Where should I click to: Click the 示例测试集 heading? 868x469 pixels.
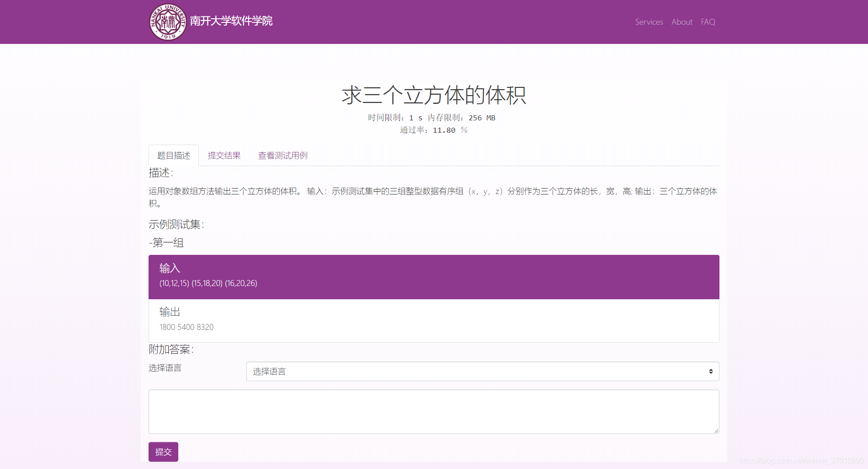tap(176, 225)
